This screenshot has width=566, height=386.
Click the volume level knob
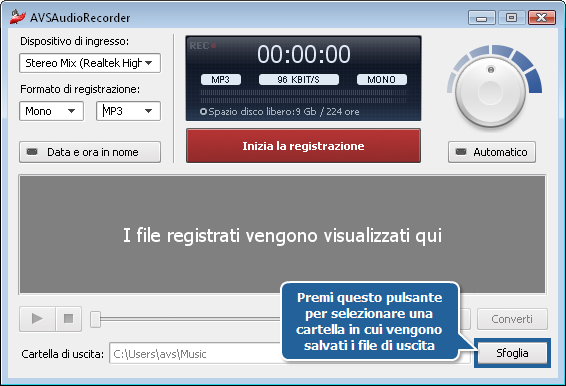pyautogui.click(x=490, y=92)
